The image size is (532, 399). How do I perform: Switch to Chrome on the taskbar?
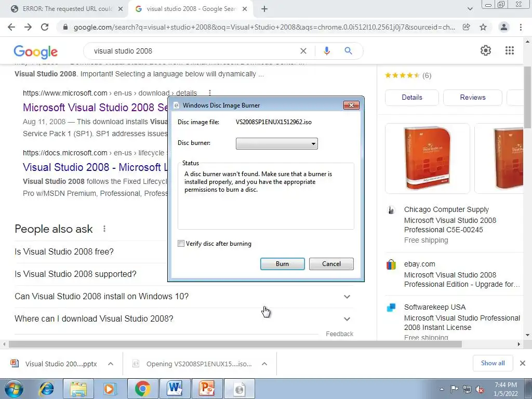pos(142,389)
